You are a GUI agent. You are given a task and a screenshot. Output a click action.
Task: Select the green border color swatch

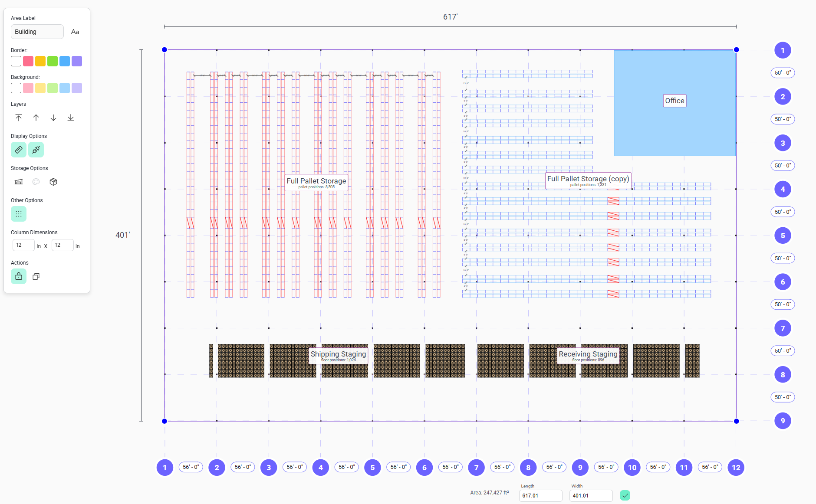53,62
